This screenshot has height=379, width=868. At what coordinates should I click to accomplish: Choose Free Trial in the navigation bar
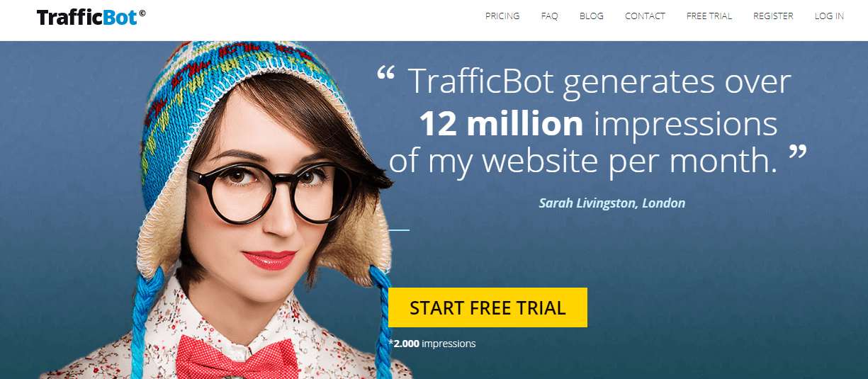(709, 16)
